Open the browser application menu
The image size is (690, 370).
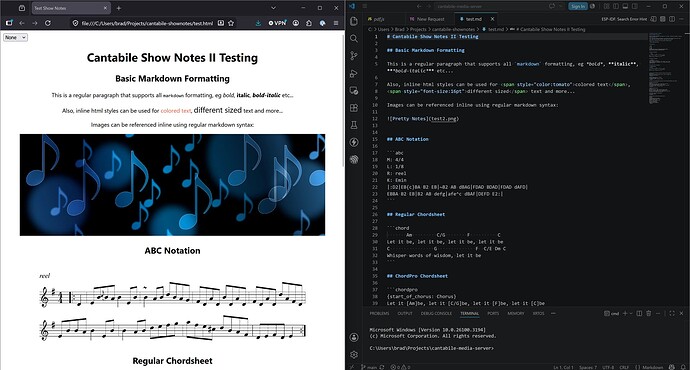(x=336, y=23)
